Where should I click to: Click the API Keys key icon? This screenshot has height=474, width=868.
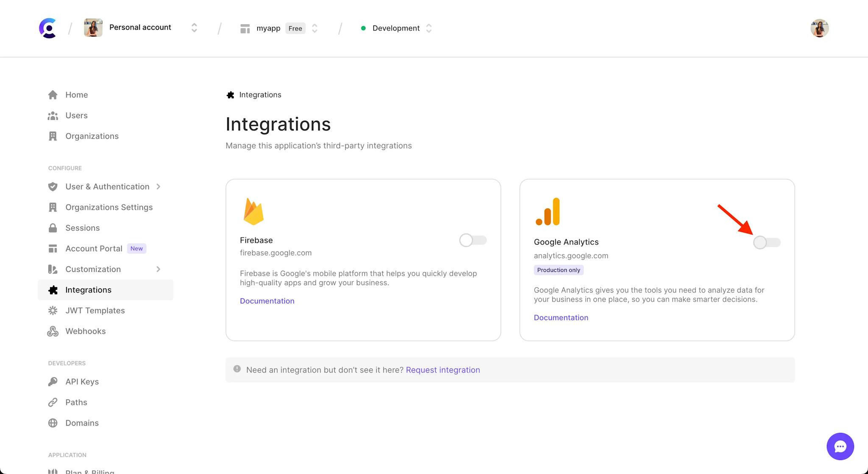[53, 381]
